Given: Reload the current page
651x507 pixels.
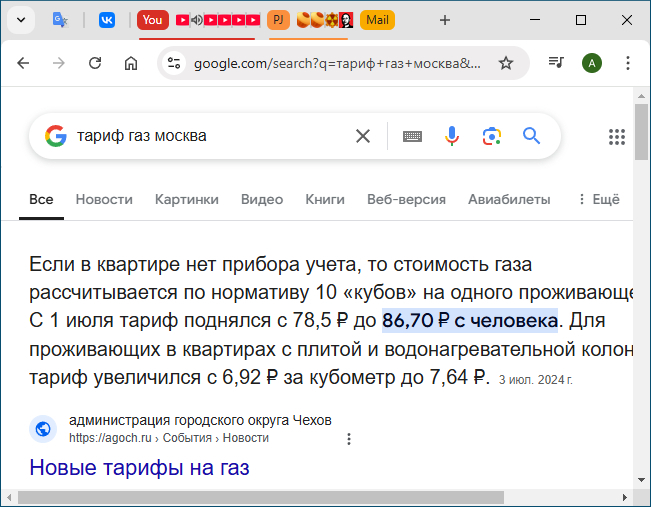Looking at the screenshot, I should (x=95, y=63).
